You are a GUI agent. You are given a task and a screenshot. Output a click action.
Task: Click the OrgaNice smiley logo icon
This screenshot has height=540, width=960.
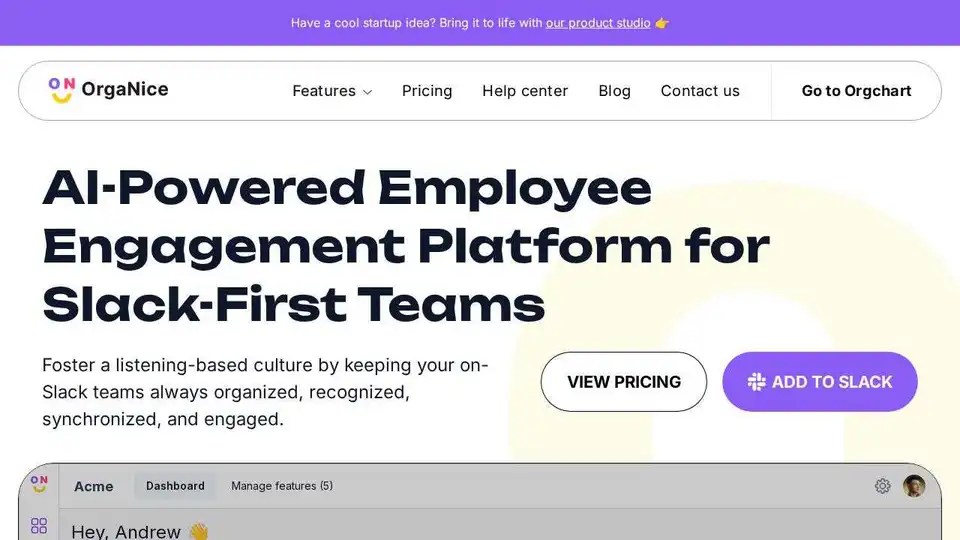coord(61,90)
